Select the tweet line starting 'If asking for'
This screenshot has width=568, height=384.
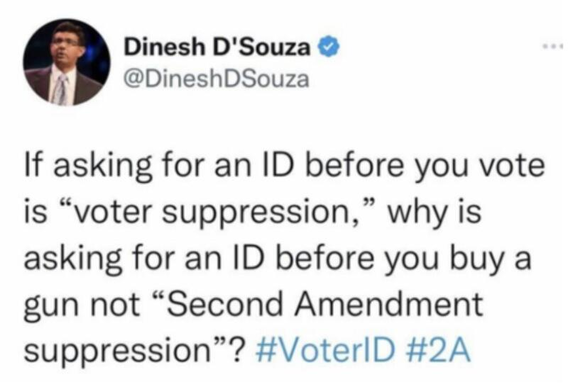pyautogui.click(x=284, y=167)
